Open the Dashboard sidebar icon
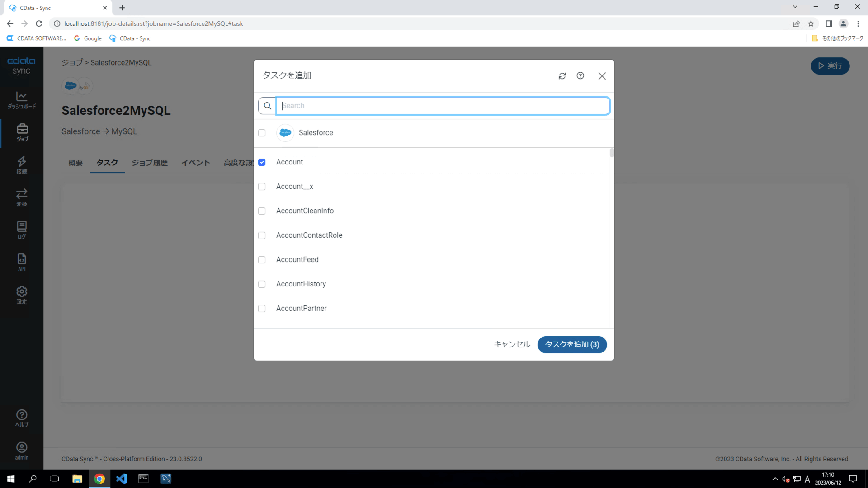The width and height of the screenshot is (868, 488). click(22, 100)
